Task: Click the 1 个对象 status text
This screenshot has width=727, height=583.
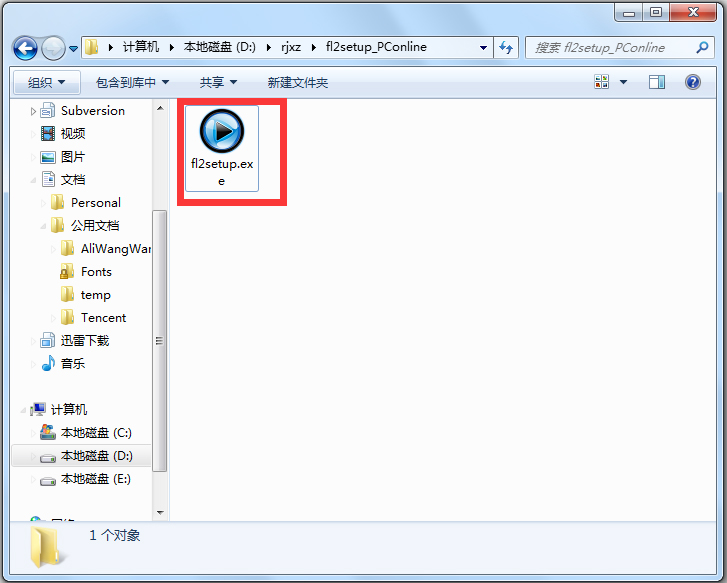Action: (x=115, y=535)
